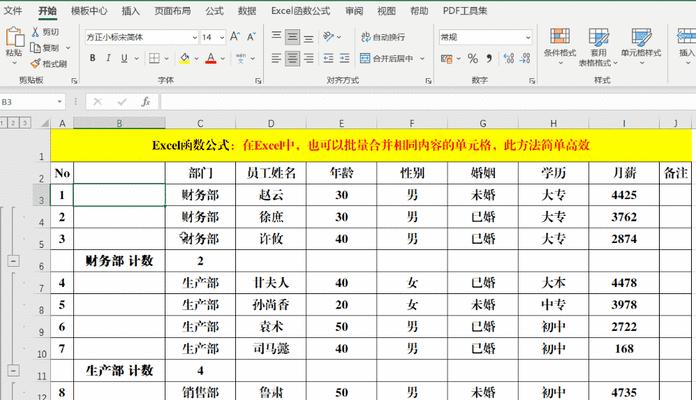Viewport: 696px width, 400px height.
Task: Open font color dropdown arrow
Action: (223, 59)
